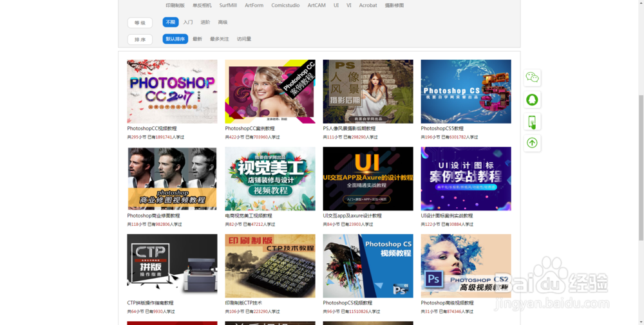644x325 pixels.
Task: Select the 高级 level filter
Action: 223,22
